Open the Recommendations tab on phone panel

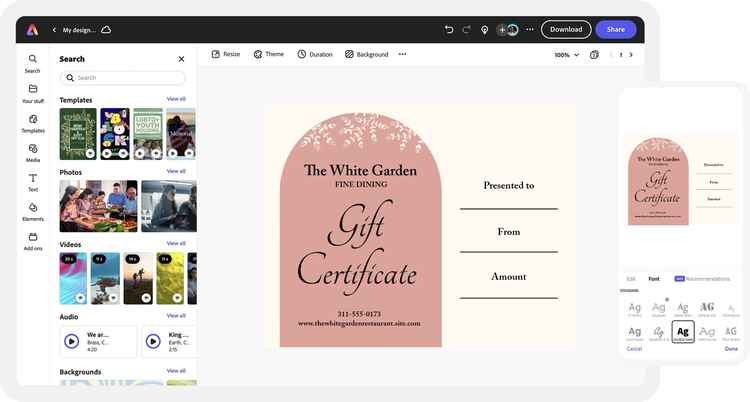[702, 279]
